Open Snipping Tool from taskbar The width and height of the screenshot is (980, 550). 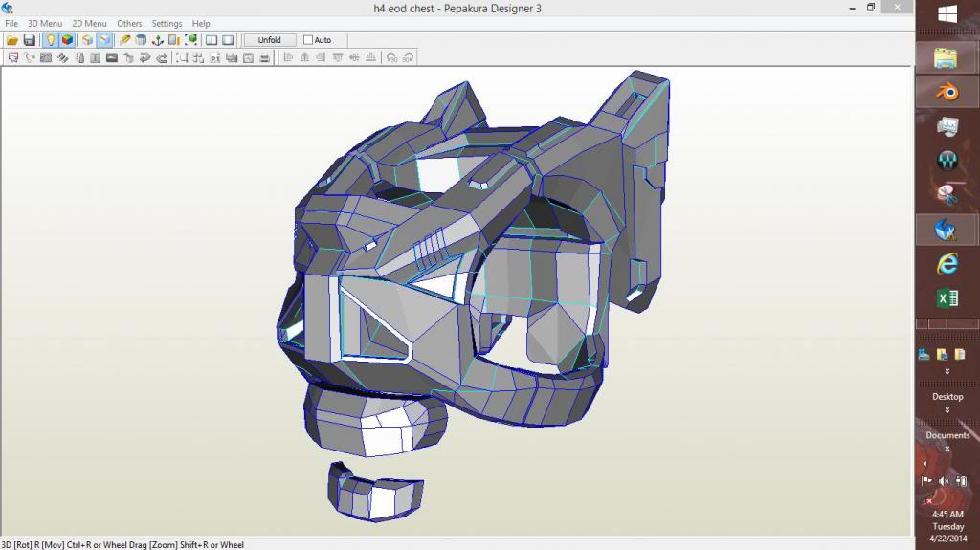click(x=947, y=194)
